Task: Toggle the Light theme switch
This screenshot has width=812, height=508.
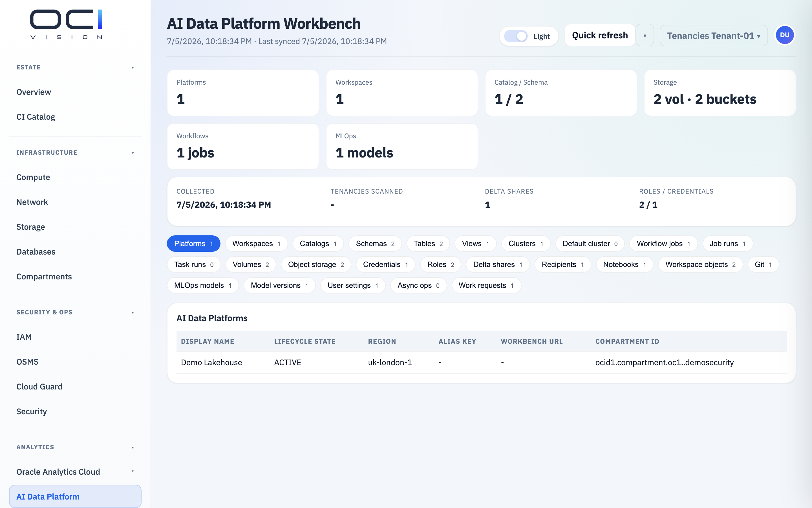Action: point(516,36)
